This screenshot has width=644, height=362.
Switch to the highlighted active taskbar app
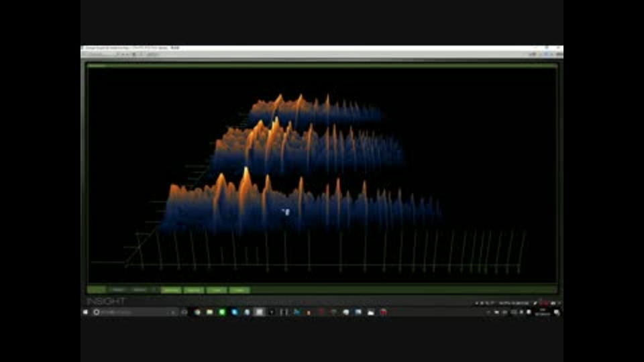coord(259,312)
